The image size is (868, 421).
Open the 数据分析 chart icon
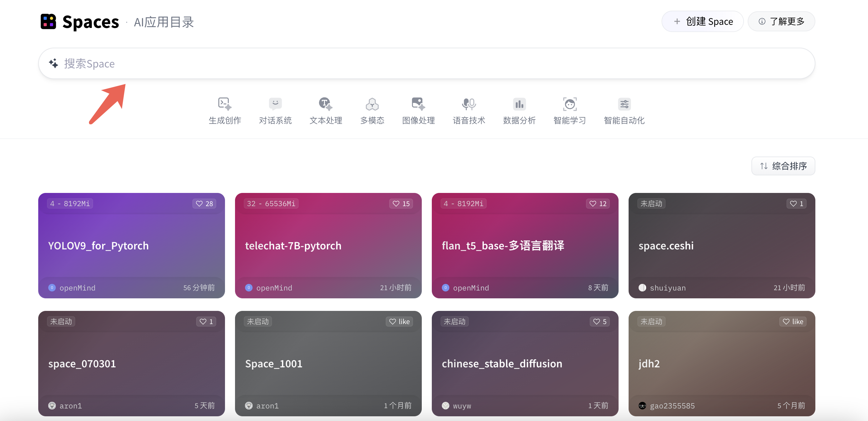coord(519,104)
